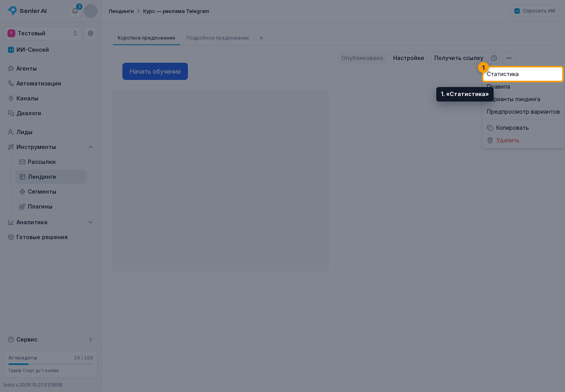This screenshot has height=392, width=565.
Task: Click the Спросить ИИ button
Action: pyautogui.click(x=534, y=11)
